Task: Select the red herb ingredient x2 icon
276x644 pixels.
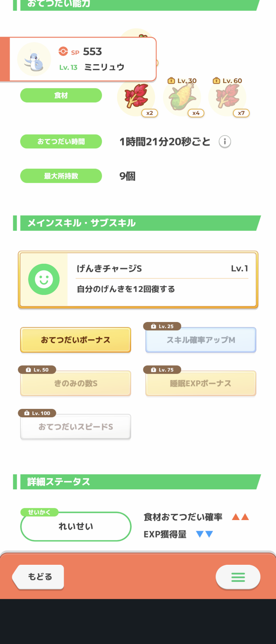Action: (x=136, y=97)
